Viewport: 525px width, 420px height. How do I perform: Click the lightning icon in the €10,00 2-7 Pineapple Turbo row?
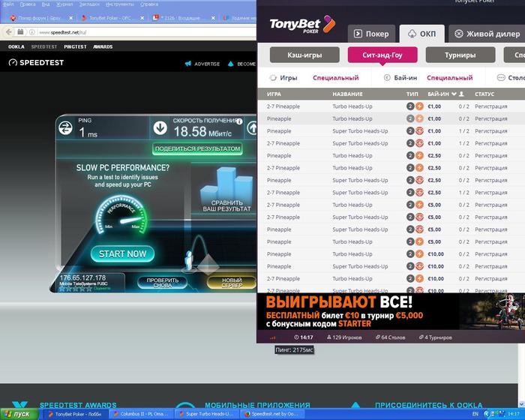click(419, 279)
